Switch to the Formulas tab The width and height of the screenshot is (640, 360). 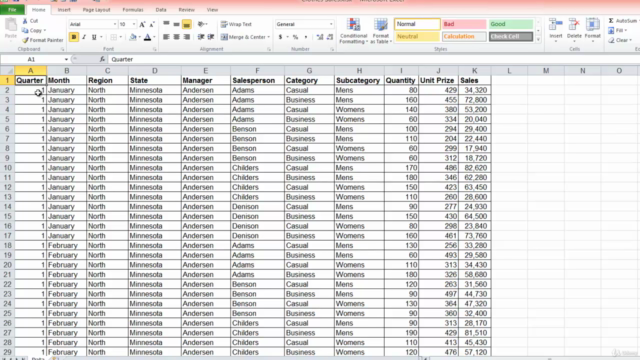tap(133, 9)
